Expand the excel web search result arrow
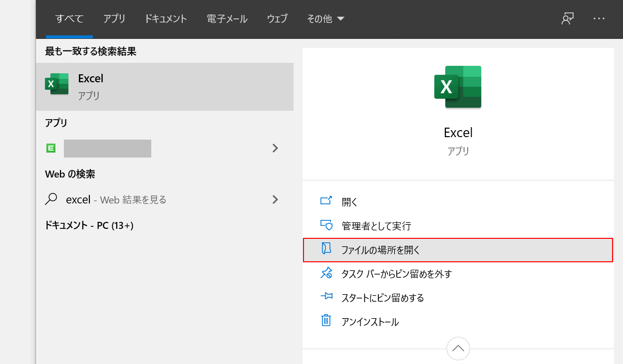 coord(275,199)
